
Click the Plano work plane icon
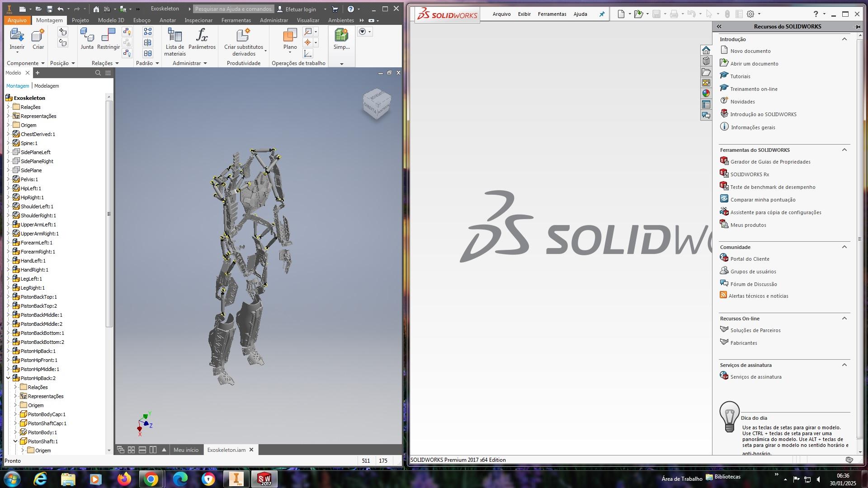[x=290, y=35]
